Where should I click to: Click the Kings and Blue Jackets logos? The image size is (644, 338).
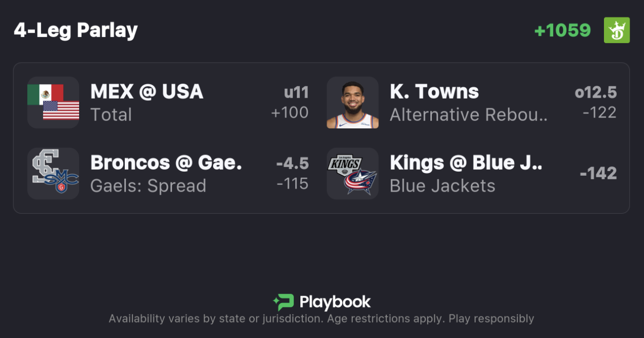point(353,174)
